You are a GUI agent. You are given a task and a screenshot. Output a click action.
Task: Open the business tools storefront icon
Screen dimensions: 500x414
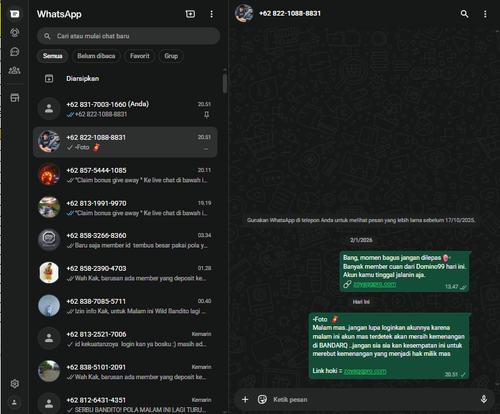pyautogui.click(x=15, y=98)
